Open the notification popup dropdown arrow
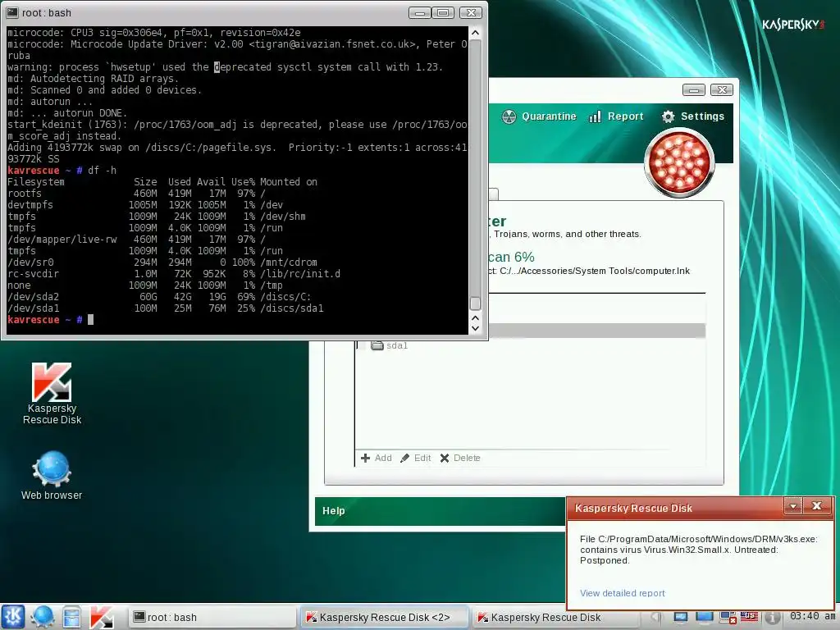The image size is (840, 630). (793, 505)
